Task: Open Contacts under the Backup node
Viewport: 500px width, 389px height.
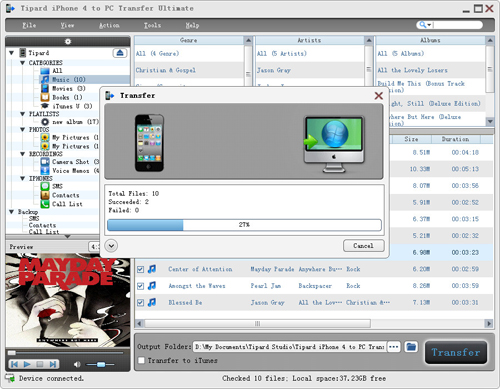Action: [42, 225]
